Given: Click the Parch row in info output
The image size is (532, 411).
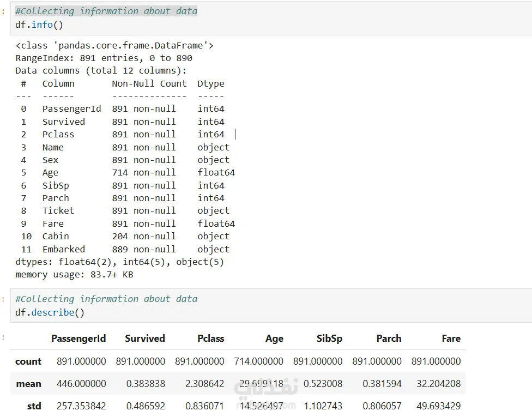Looking at the screenshot, I should pos(123,198).
